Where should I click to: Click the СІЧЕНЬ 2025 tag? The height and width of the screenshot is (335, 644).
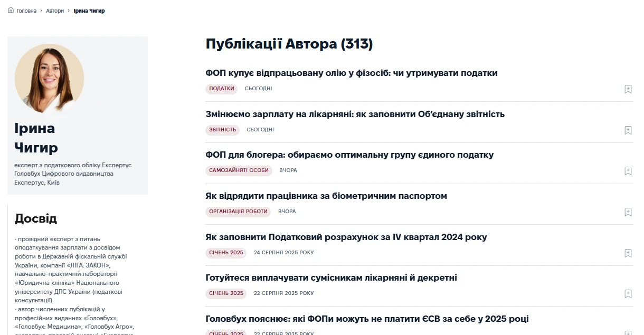pos(225,253)
